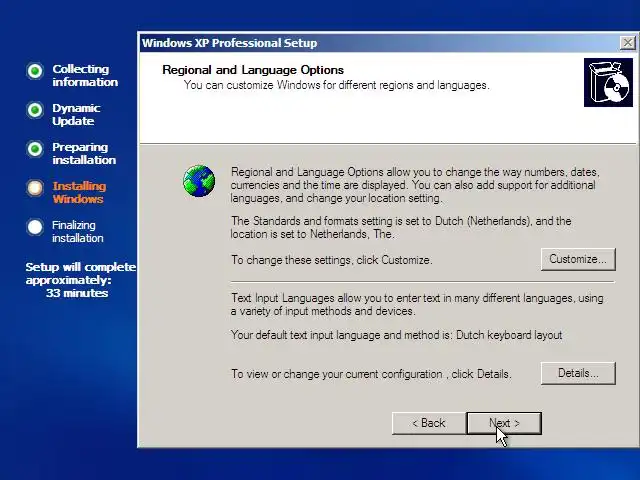Click the setup box and CD icon
640x480 pixels.
(608, 82)
